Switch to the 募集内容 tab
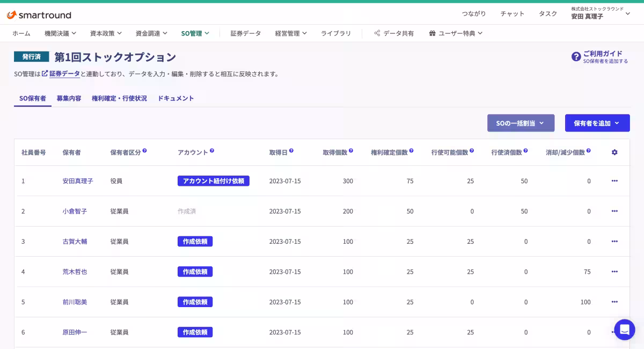 pyautogui.click(x=69, y=98)
